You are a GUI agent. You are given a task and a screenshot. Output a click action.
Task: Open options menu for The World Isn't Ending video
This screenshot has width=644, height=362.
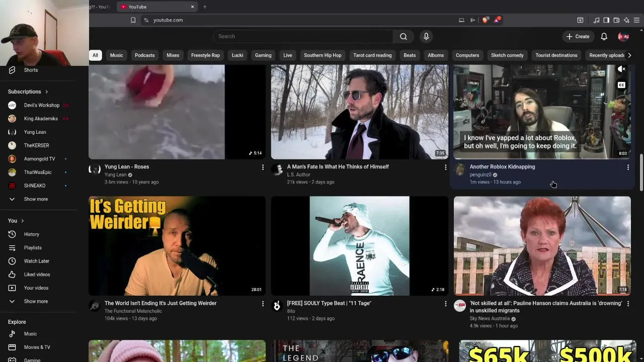point(263,304)
